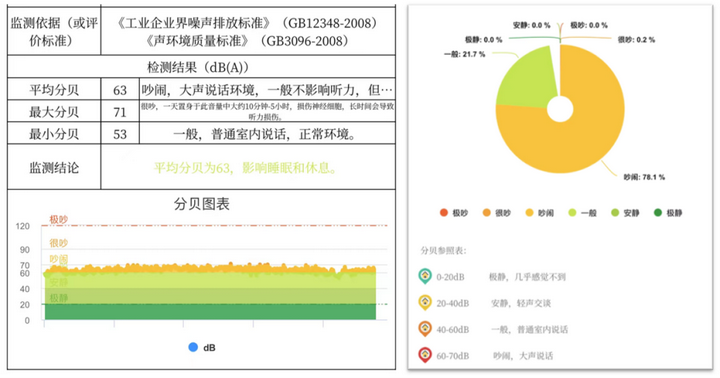Image resolution: width=720 pixels, height=378 pixels.
Task: Click the 一般，普通室内说话 reference text
Action: [529, 329]
